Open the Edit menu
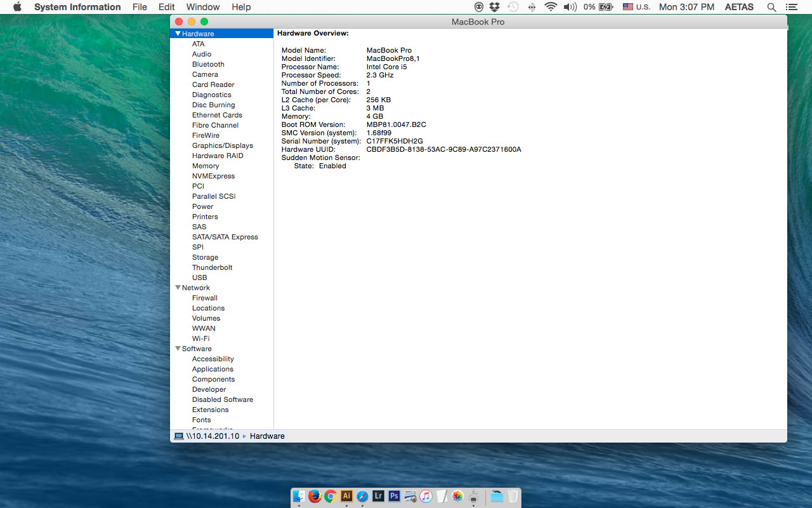 167,7
